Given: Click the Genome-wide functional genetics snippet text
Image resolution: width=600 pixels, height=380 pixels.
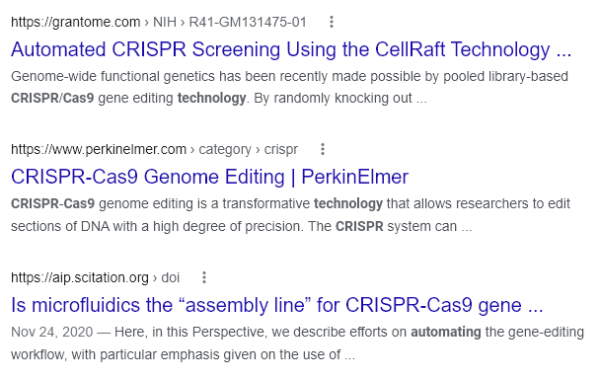Looking at the screenshot, I should (289, 87).
